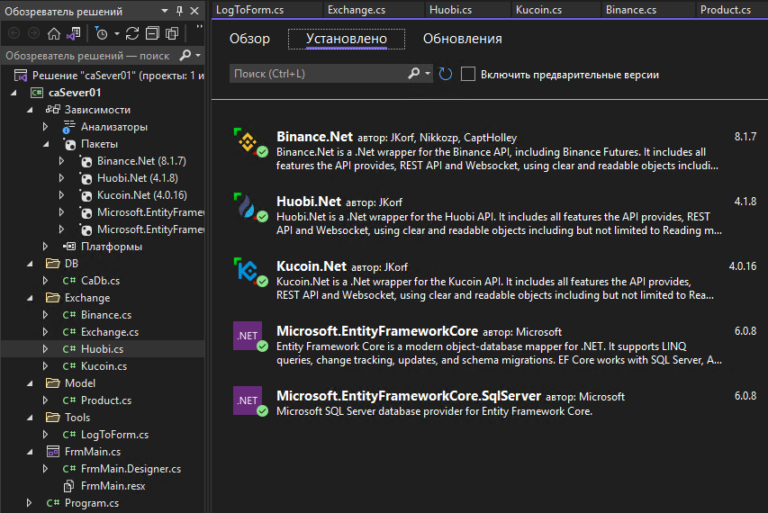Collapse the Exchange folder
This screenshot has height=513, width=768.
click(x=30, y=298)
